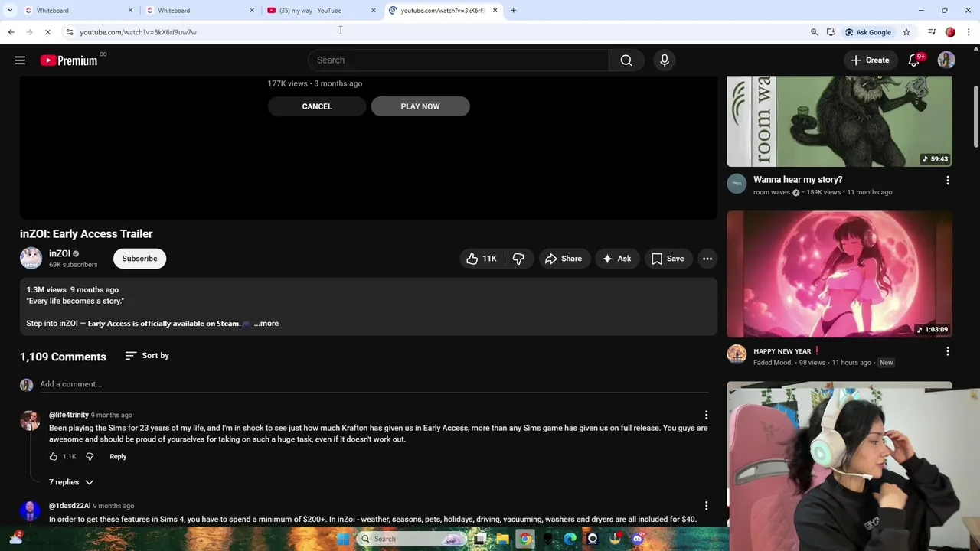Subscribe to the inZOI channel
Viewport: 980px width, 551px height.
coord(139,259)
